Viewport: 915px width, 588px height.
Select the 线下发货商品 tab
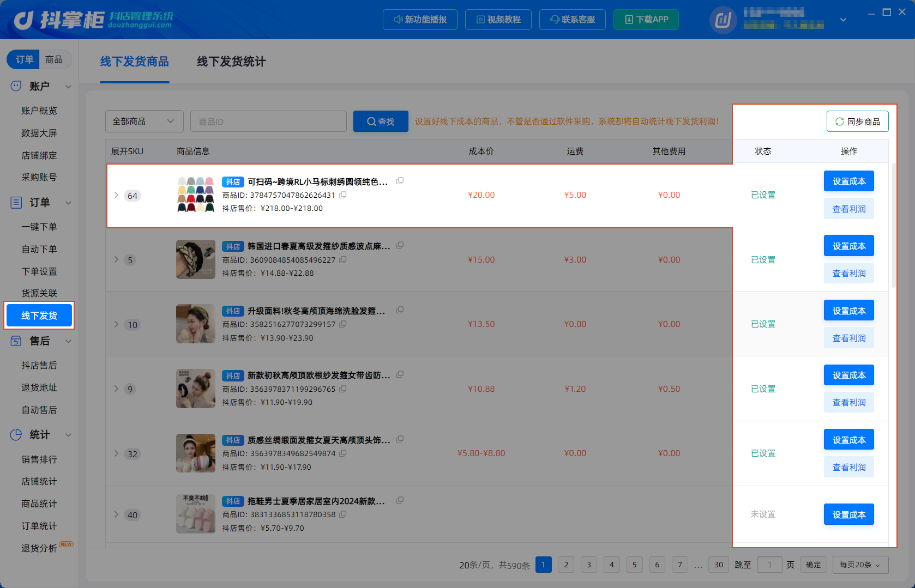[x=134, y=62]
